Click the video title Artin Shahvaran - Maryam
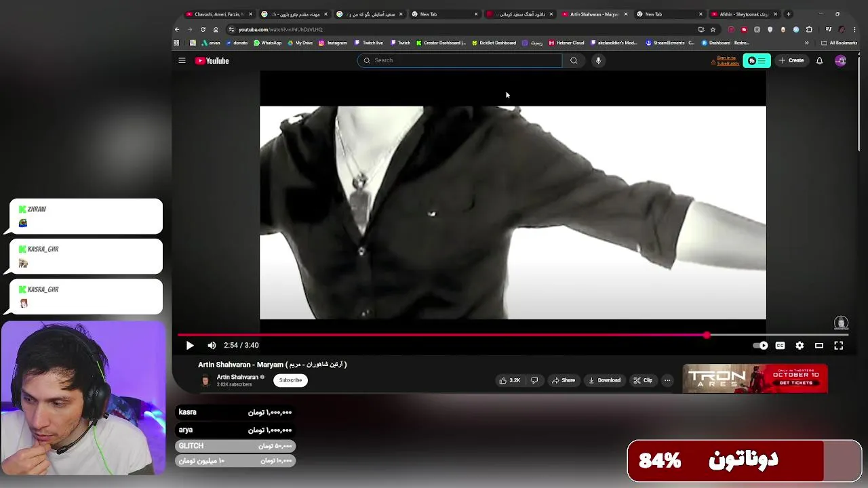868x488 pixels. pos(272,365)
